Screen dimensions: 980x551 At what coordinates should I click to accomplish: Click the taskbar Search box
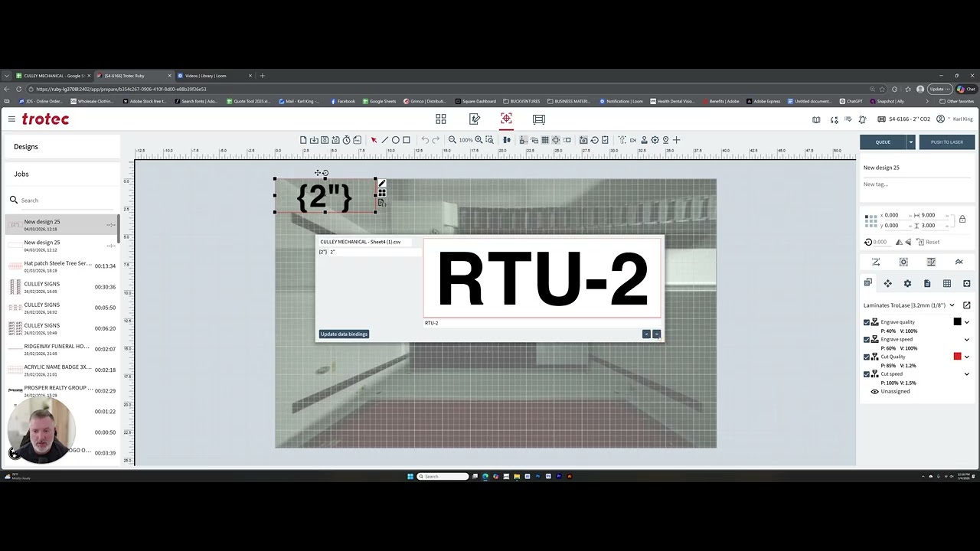pyautogui.click(x=443, y=476)
